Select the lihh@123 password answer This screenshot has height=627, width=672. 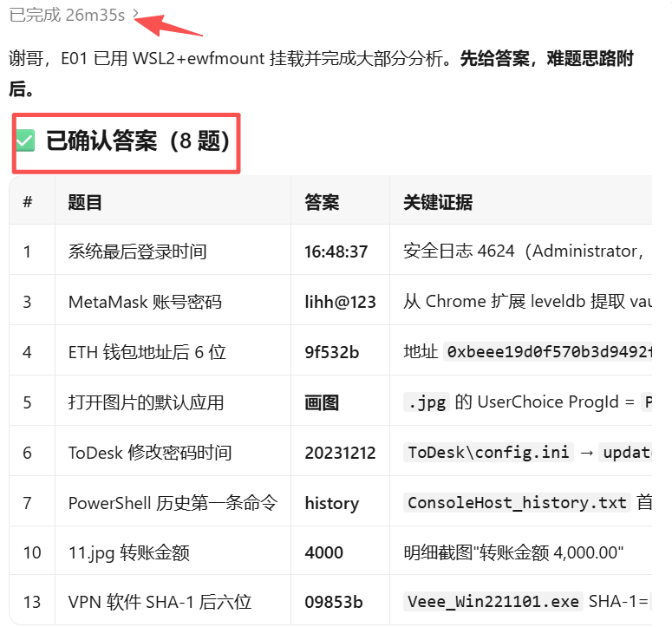[x=340, y=302]
